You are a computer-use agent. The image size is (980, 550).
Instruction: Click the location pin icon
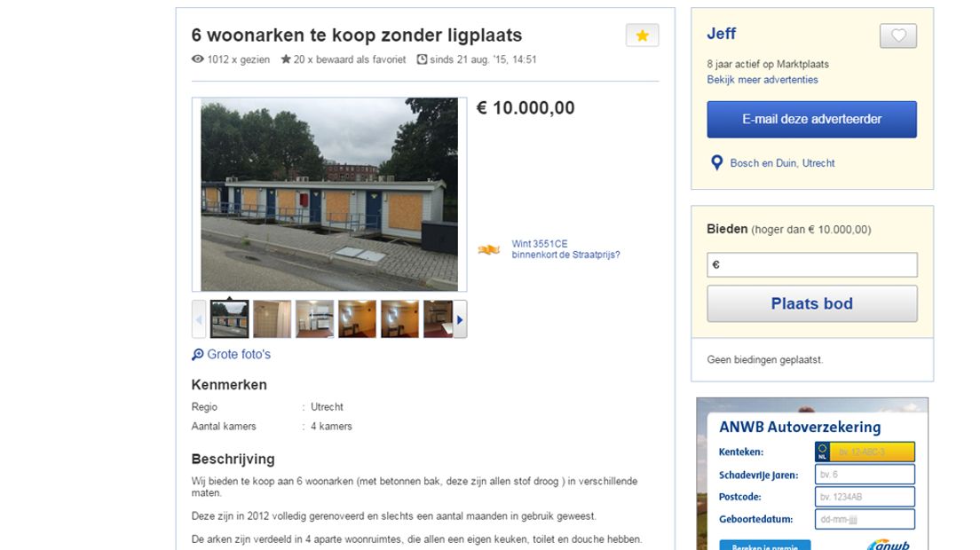click(x=717, y=163)
